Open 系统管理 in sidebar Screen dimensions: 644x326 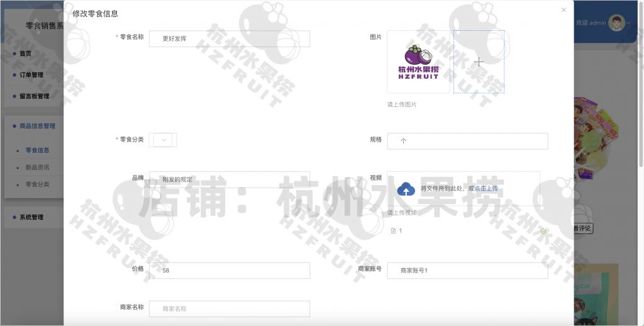point(31,217)
